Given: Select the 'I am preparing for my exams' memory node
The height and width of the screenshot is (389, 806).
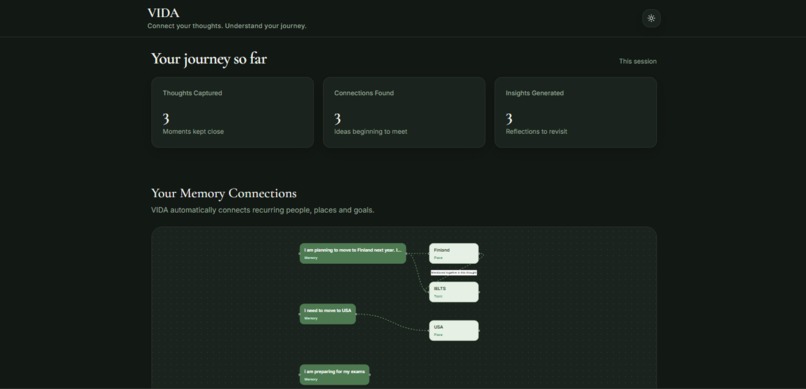Looking at the screenshot, I should (x=334, y=375).
